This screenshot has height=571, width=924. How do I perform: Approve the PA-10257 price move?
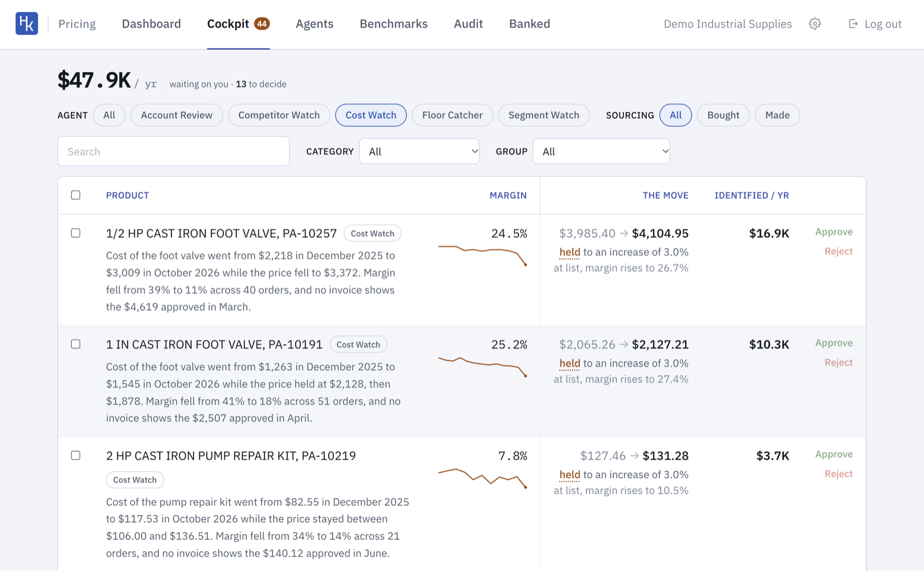pos(834,232)
